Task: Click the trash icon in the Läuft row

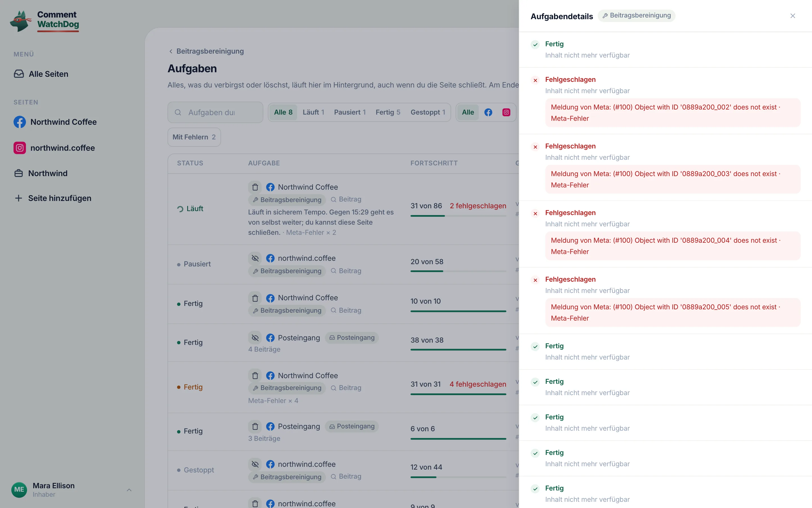Action: click(255, 187)
